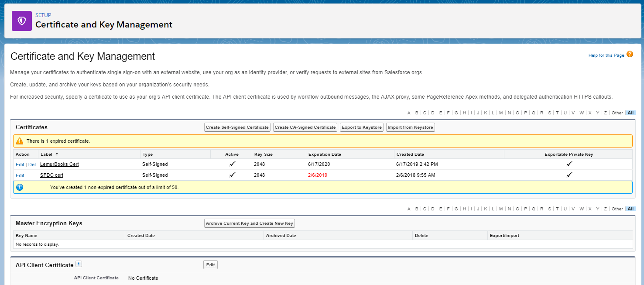Click the Active column header

pos(232,155)
